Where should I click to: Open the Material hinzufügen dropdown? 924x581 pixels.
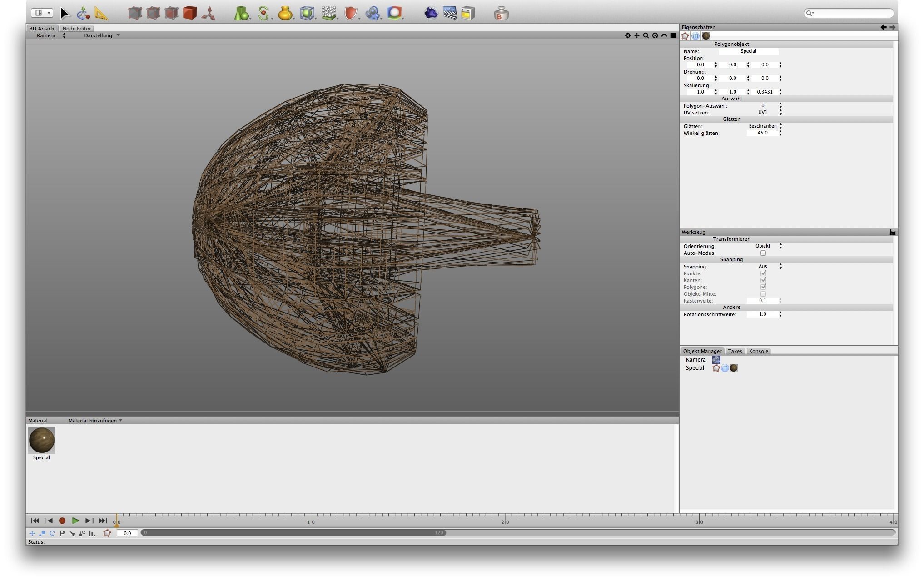coord(95,421)
